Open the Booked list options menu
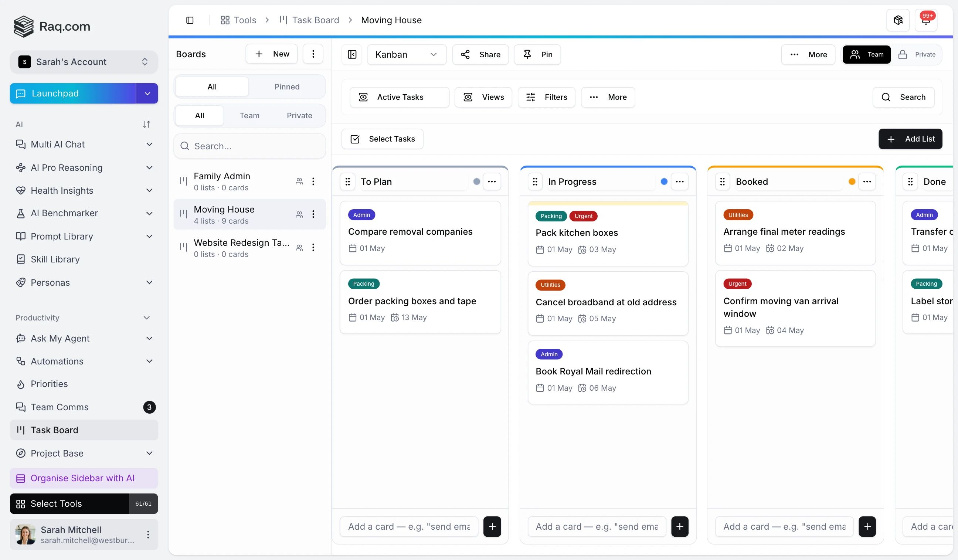The image size is (958, 560). coord(867,182)
